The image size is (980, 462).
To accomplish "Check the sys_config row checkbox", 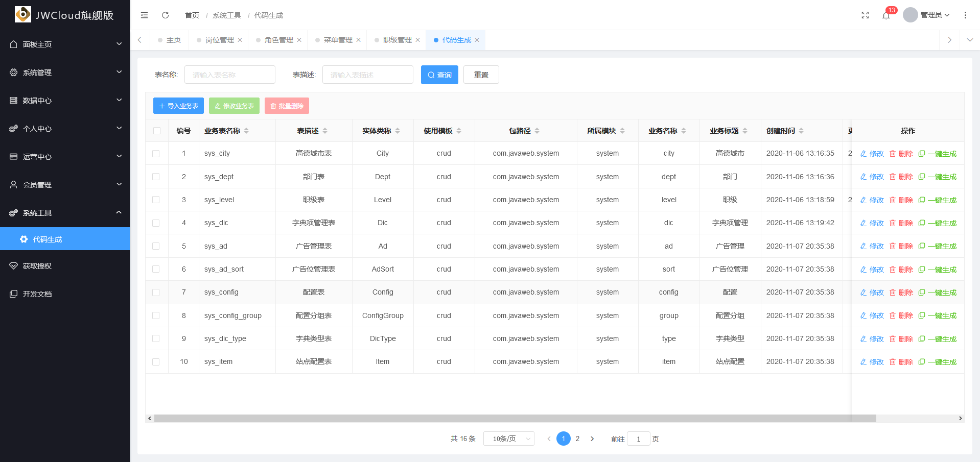I will pyautogui.click(x=156, y=293).
